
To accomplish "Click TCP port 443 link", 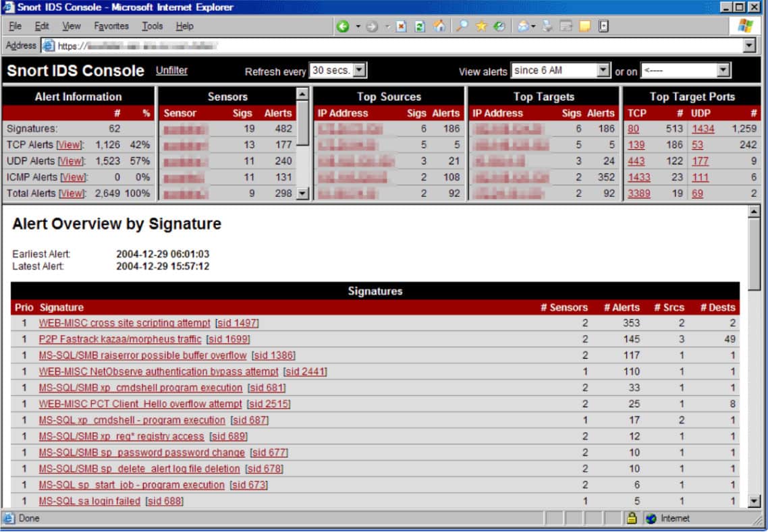I will click(636, 161).
